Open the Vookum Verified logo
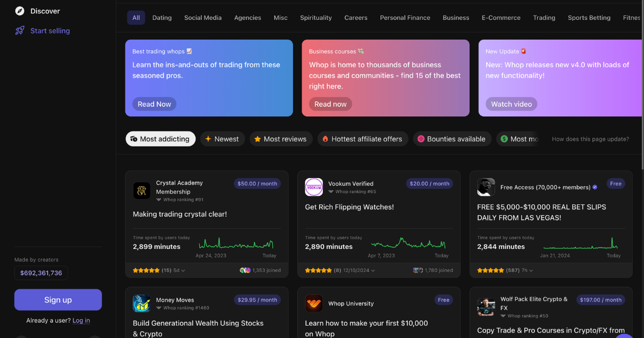The width and height of the screenshot is (644, 338). (314, 187)
